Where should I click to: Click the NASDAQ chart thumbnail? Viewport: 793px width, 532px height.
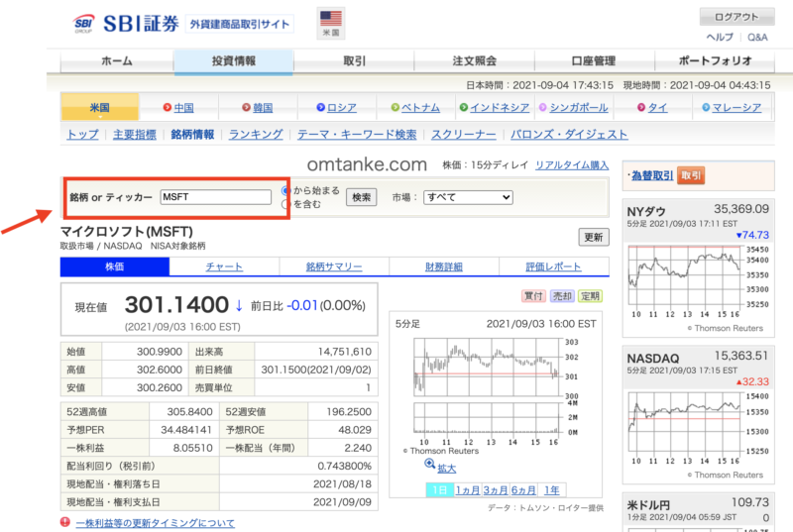[698, 428]
